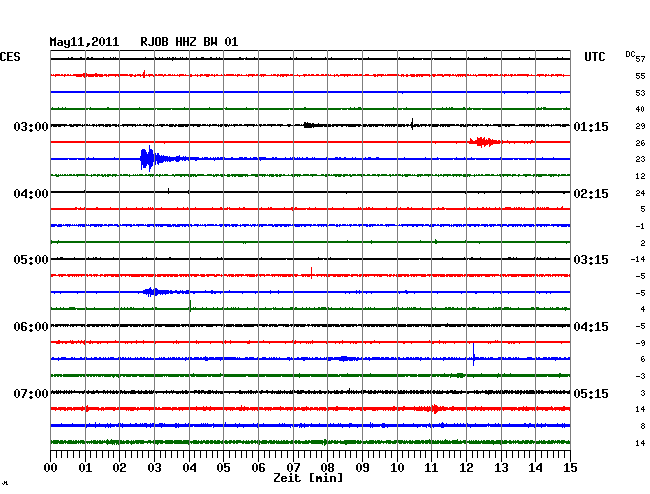The height and width of the screenshot is (494, 650).
Task: Click minute 15 on the time axis
Action: point(570,468)
